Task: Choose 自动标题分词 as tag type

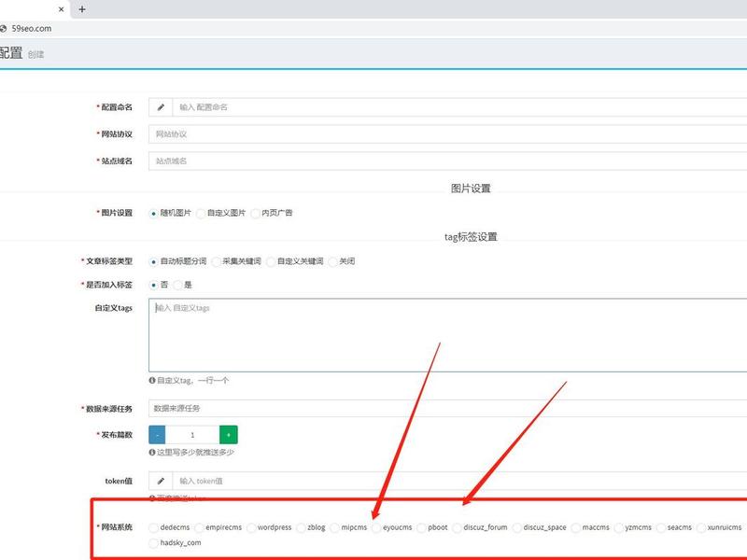Action: pyautogui.click(x=153, y=261)
